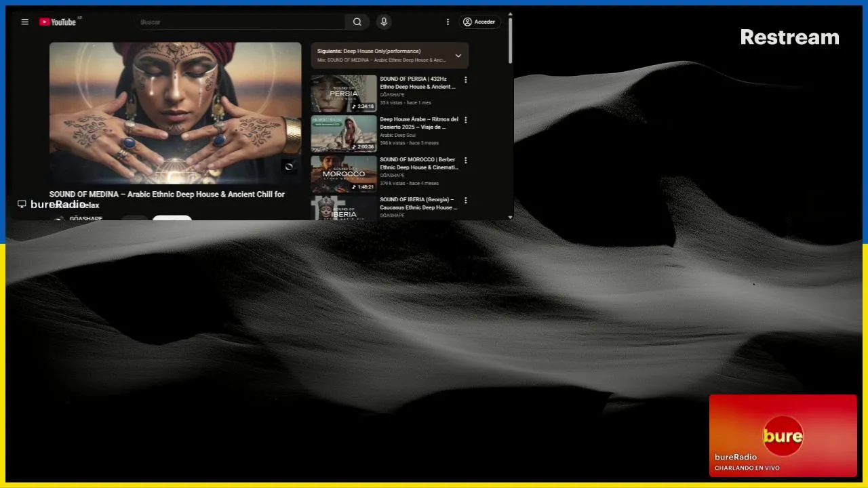Click the magnifier search button
Viewport: 868px width, 488px height.
357,22
